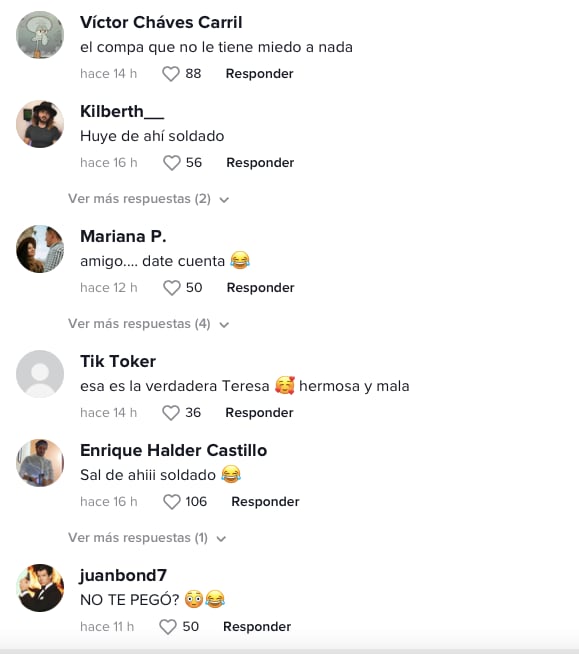Open Víctor Cháves Carril's Squidward avatar
The height and width of the screenshot is (654, 579).
(x=40, y=35)
